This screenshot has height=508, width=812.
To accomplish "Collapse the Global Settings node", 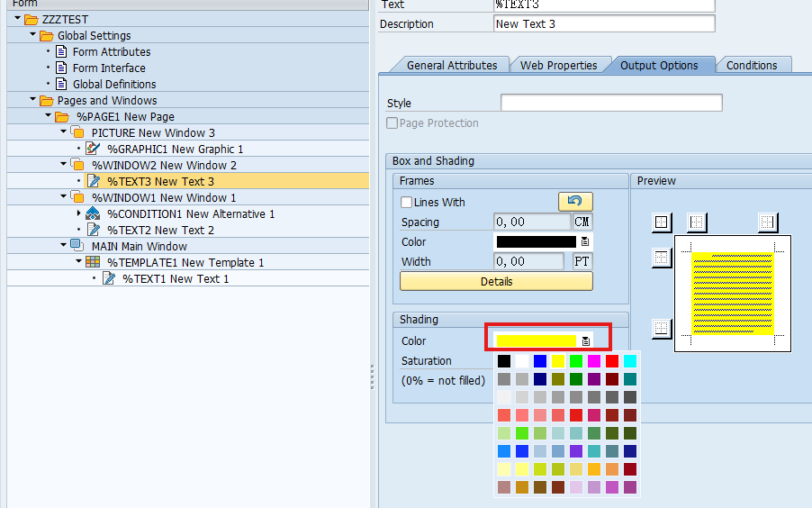I will click(33, 35).
